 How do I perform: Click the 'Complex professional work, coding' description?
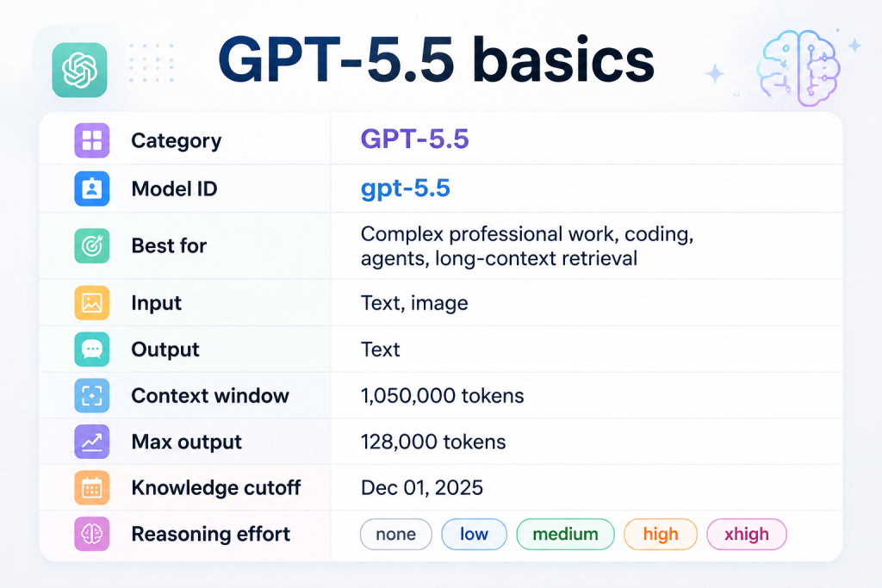point(527,246)
